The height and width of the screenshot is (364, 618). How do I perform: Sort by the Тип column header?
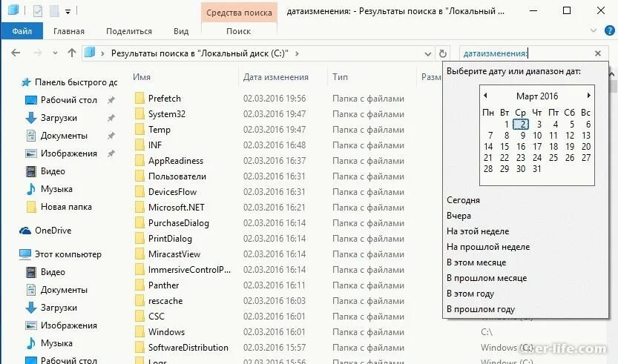340,77
